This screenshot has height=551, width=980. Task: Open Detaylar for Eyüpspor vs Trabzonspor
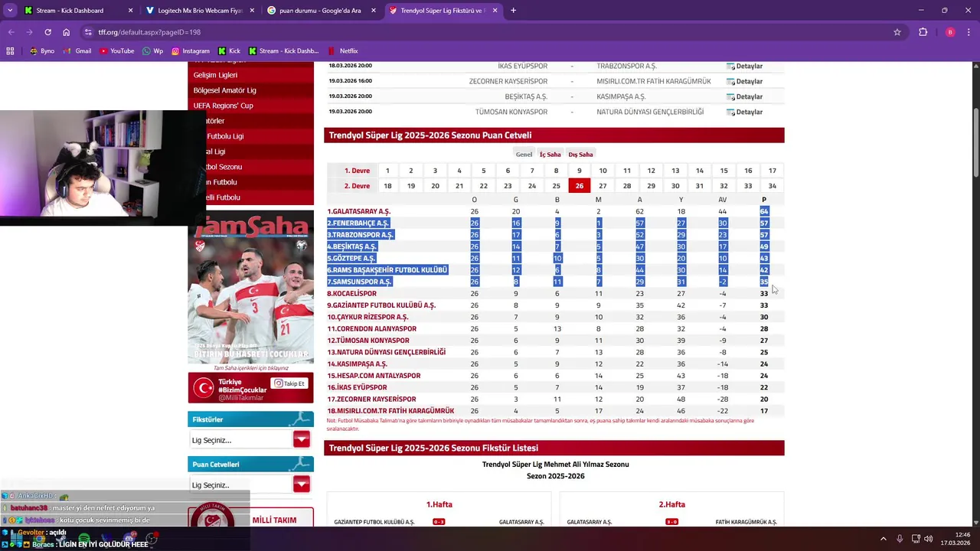pos(744,67)
